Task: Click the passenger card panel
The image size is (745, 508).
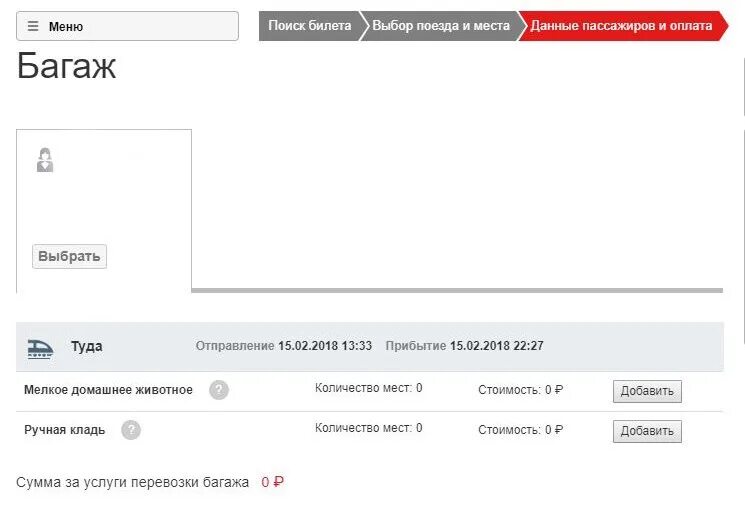Action: (104, 211)
